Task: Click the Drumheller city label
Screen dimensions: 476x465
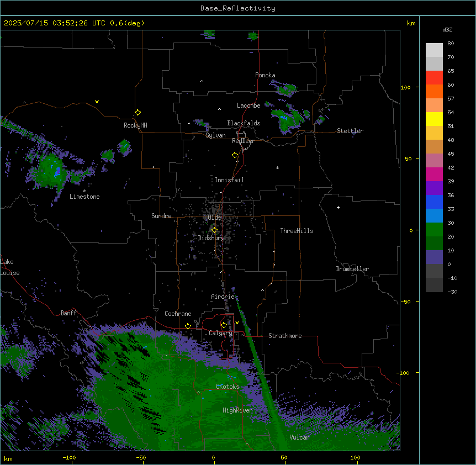Action: (x=352, y=269)
